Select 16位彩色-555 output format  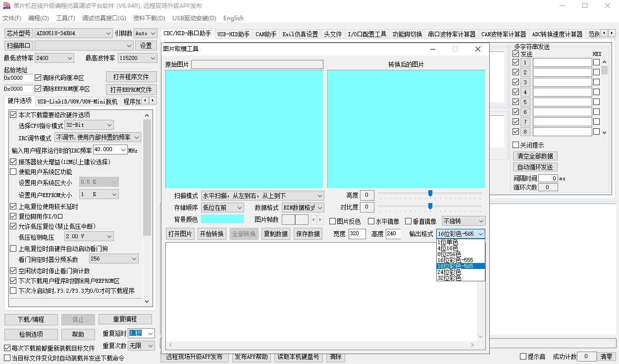[461, 260]
